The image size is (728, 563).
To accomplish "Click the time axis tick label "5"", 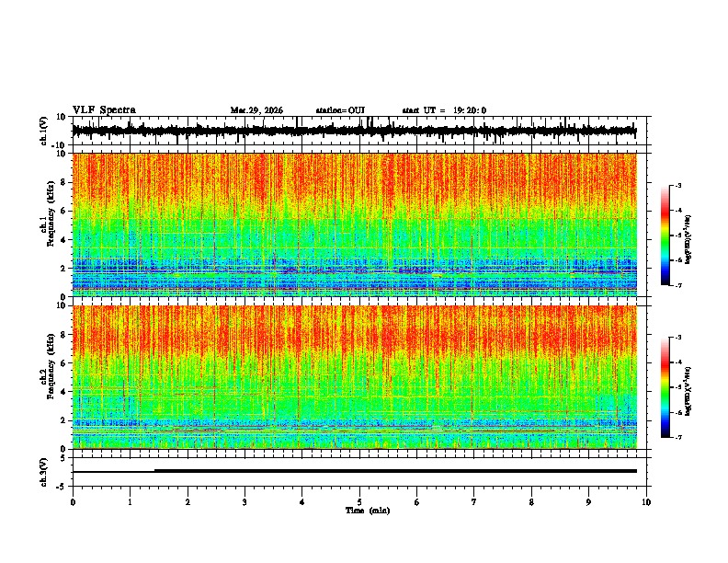I will coord(359,502).
